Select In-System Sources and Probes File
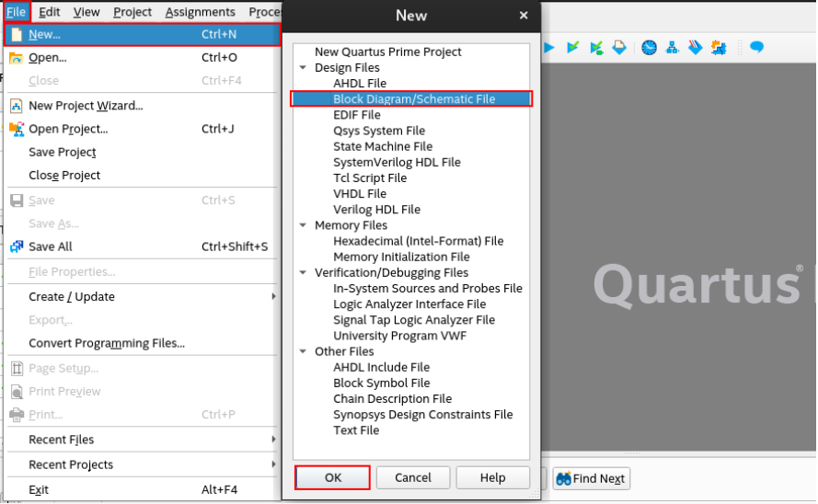Viewport: 818px width, 504px height. tap(427, 288)
